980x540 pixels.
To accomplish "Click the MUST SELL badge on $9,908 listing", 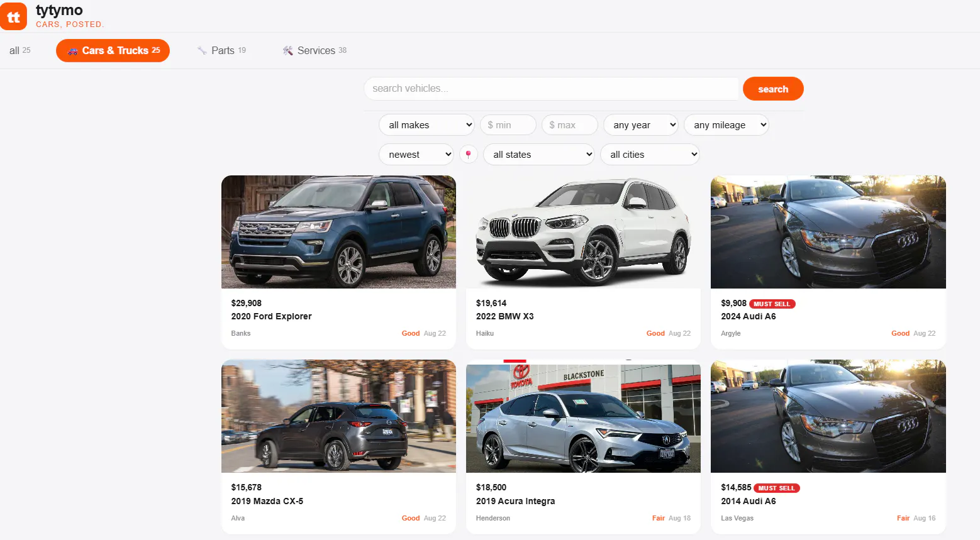I will click(x=772, y=304).
